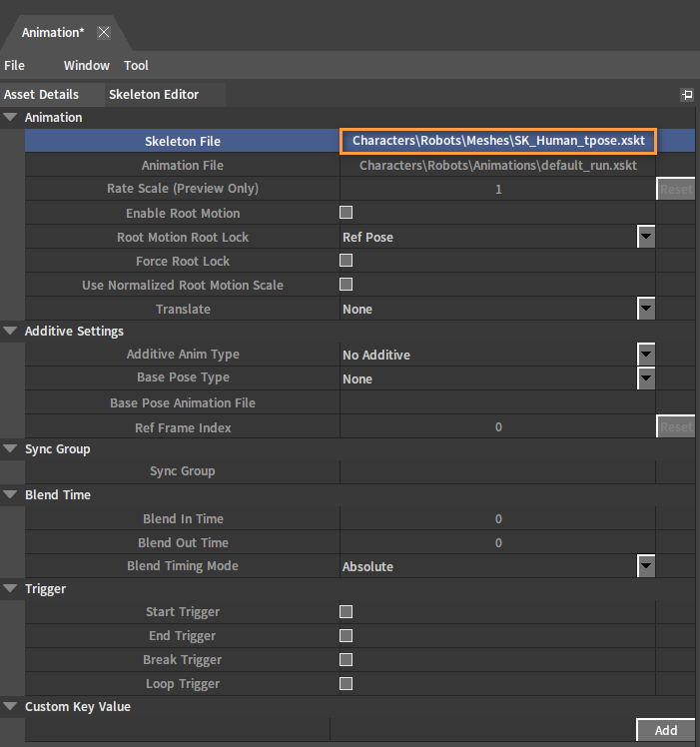Collapse the Trigger section arrow
This screenshot has height=747, width=700.
[10, 588]
